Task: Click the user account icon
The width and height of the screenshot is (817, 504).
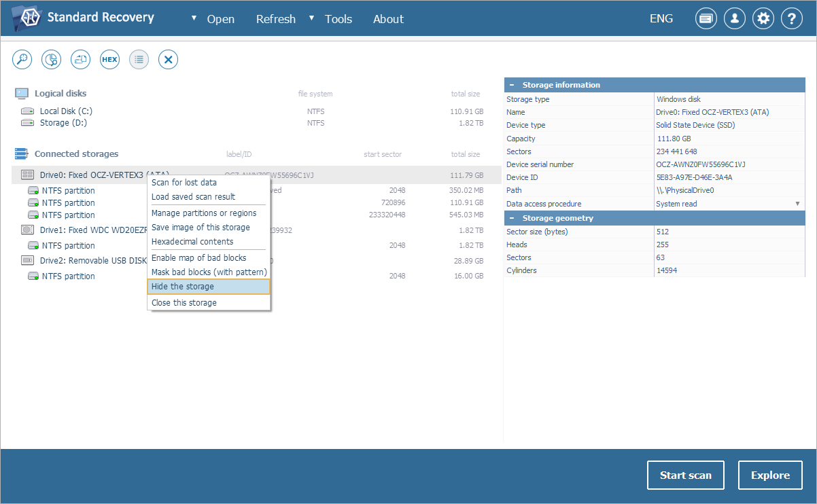Action: (x=734, y=19)
